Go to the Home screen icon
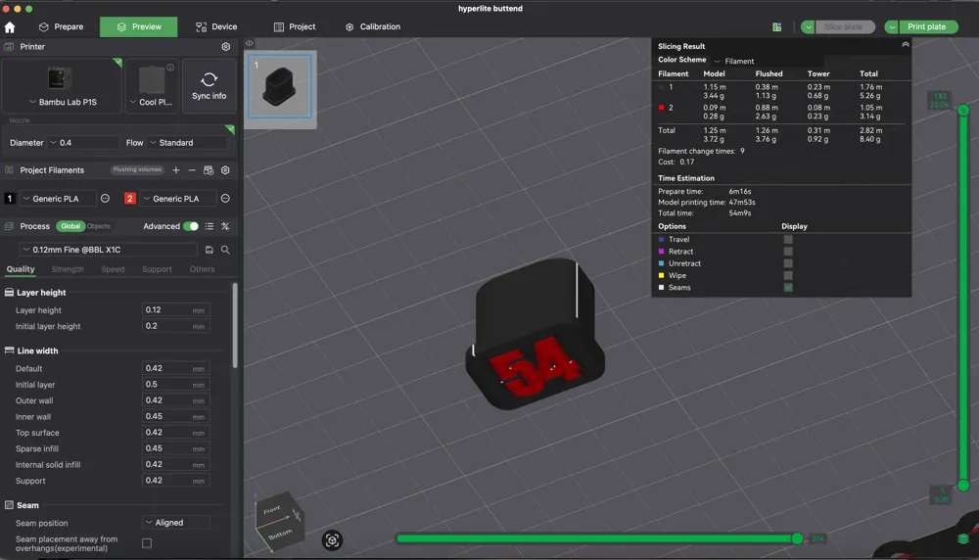The height and width of the screenshot is (560, 979). (x=10, y=26)
